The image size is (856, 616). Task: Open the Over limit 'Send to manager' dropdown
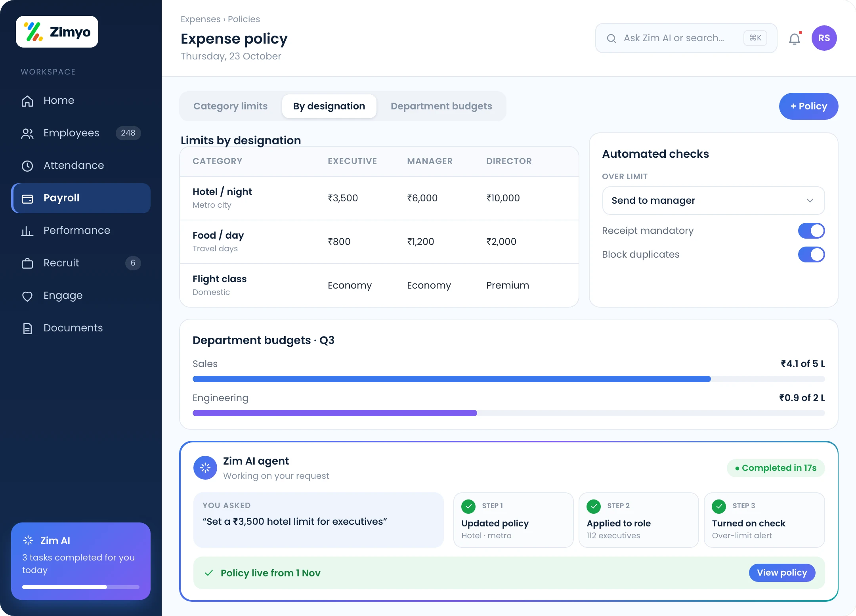tap(713, 201)
